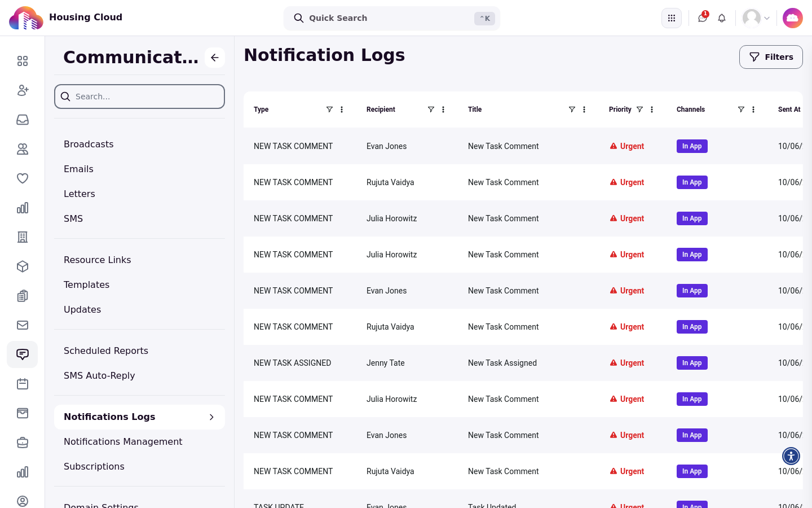Expand the user profile dropdown
812x508 pixels.
[756, 18]
